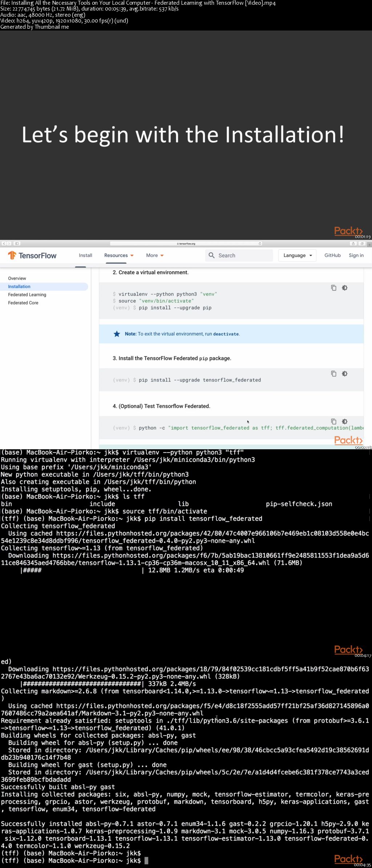Open the GitHub link
The height and width of the screenshot is (868, 372).
pos(332,256)
